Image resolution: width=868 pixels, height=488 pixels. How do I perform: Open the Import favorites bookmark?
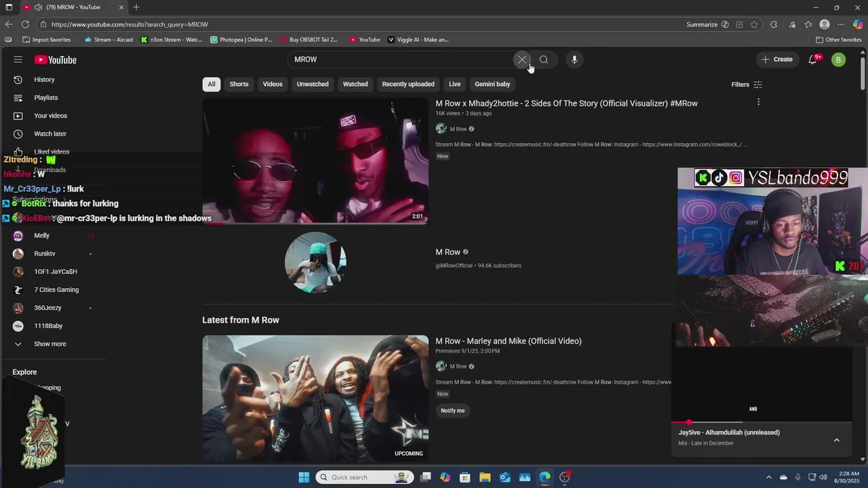(46, 40)
